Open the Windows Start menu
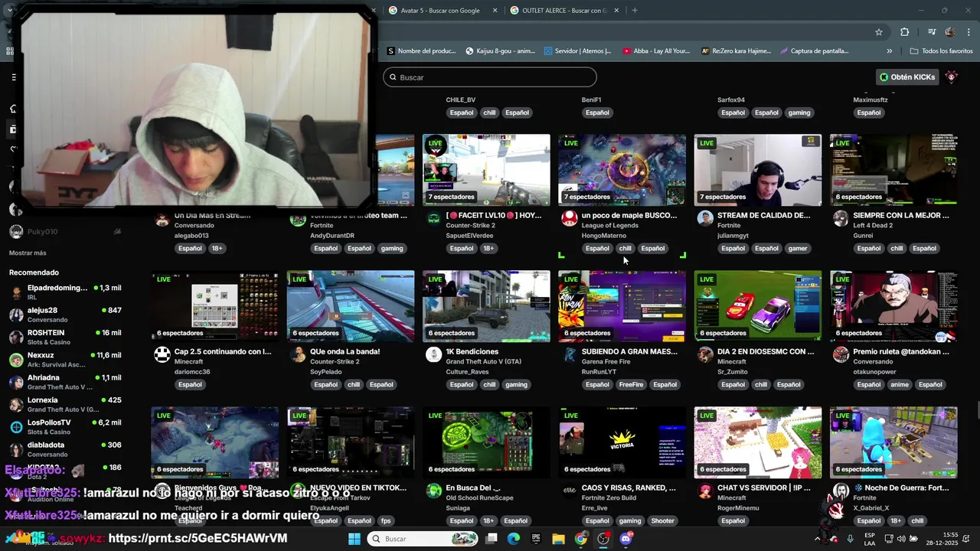The image size is (980, 551). click(x=354, y=539)
